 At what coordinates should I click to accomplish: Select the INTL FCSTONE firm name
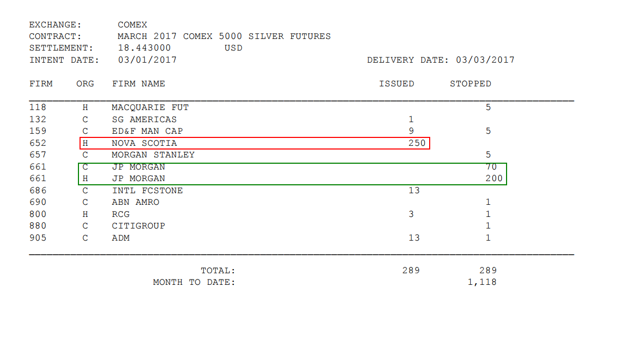tap(147, 191)
